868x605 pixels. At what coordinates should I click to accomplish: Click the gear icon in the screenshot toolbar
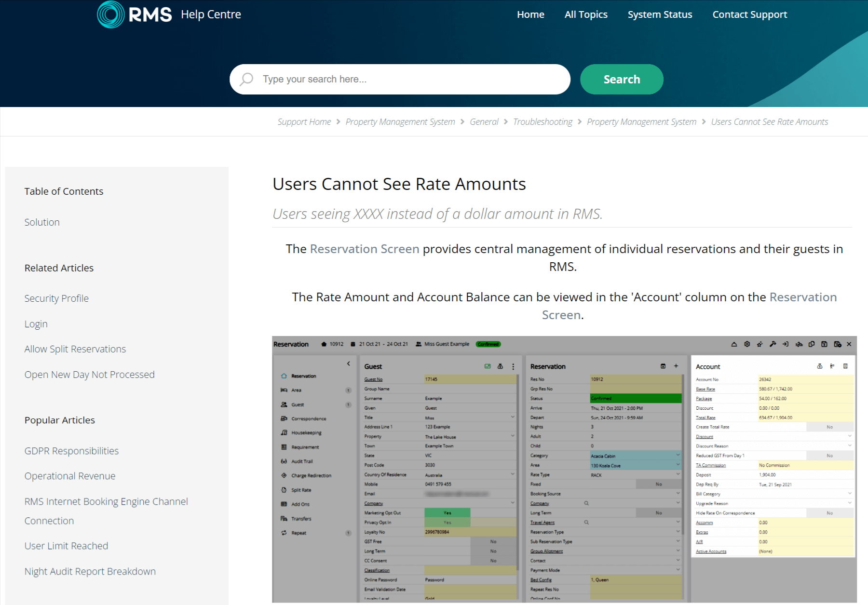pos(747,344)
